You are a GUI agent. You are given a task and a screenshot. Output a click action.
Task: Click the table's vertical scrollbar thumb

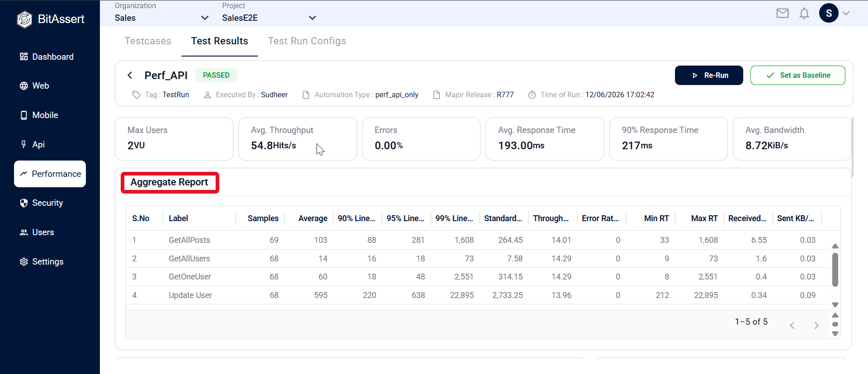tap(835, 270)
